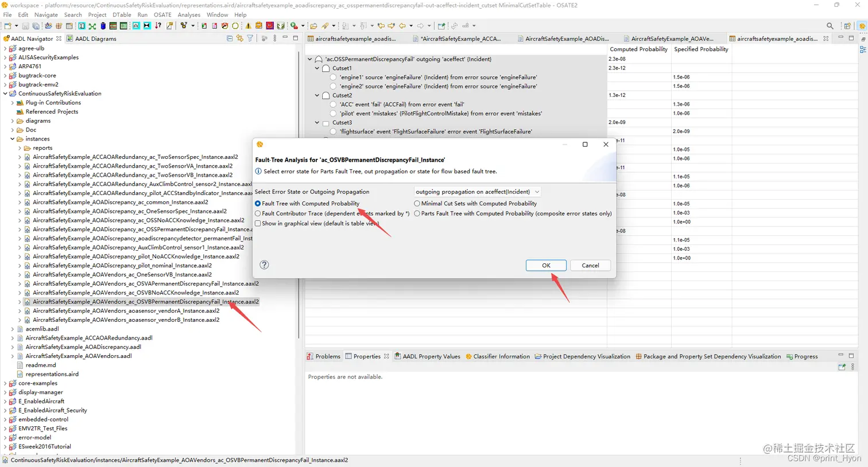Select acemlib.aadl file in navigator
The width and height of the screenshot is (868, 467).
click(42, 329)
